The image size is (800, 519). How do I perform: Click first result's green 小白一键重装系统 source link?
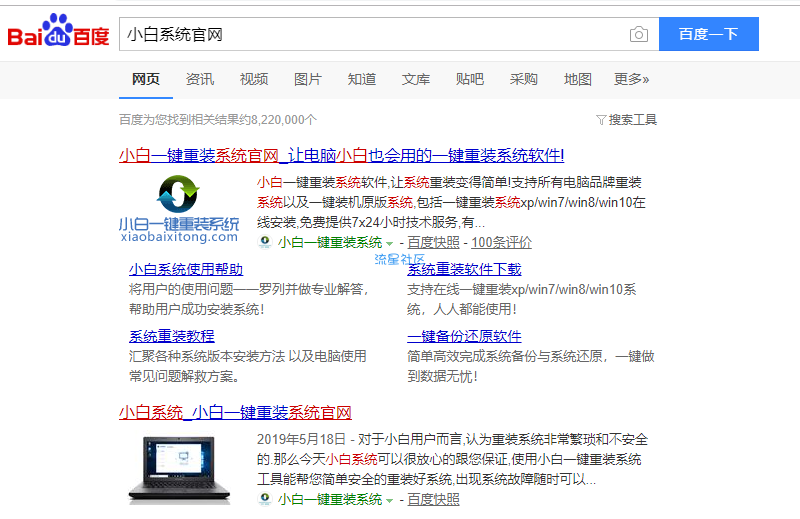[330, 242]
